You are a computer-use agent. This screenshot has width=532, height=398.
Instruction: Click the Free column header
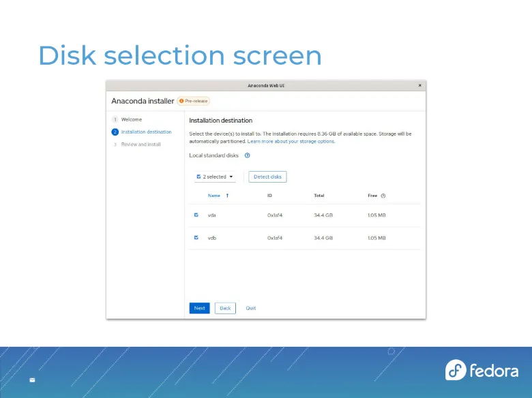pos(372,196)
